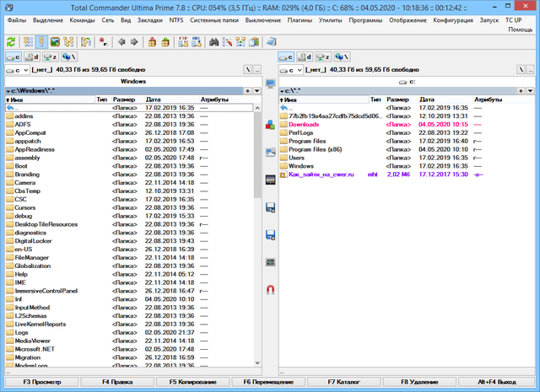Click the back arrow in the toolbar
The width and height of the screenshot is (540, 392).
click(121, 40)
